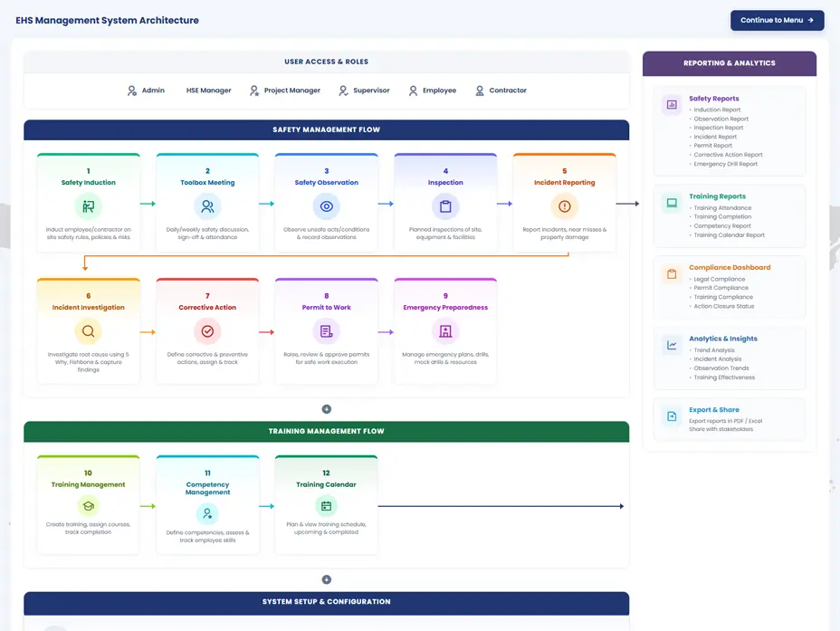Select Incident Report item
Viewport: 840px width, 631px height.
[715, 137]
